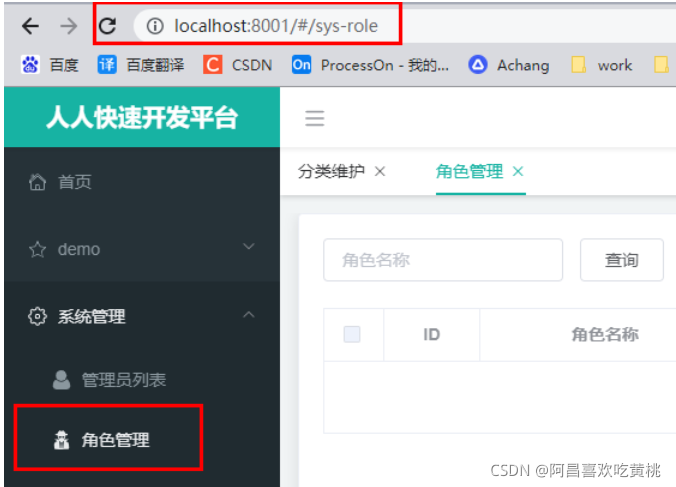
Task: Open the 百度翻译 bookmark
Action: click(141, 65)
